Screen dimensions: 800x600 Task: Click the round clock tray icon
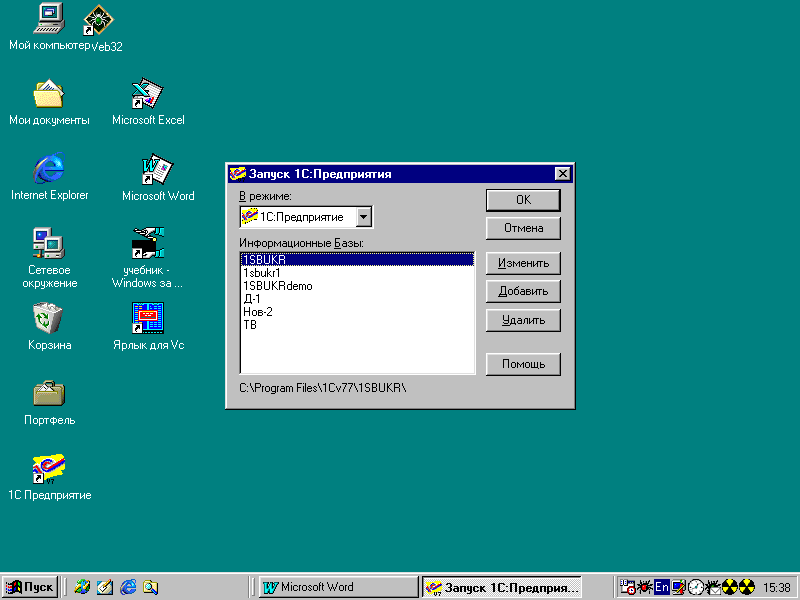pyautogui.click(x=695, y=587)
